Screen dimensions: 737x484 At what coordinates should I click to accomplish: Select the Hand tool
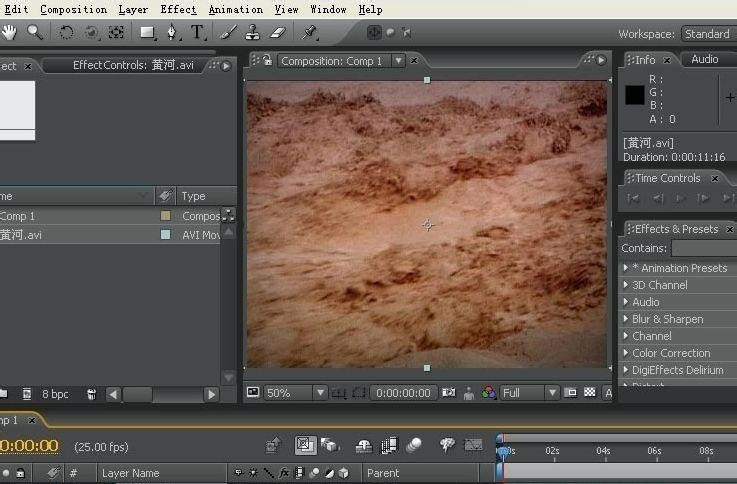coord(9,32)
